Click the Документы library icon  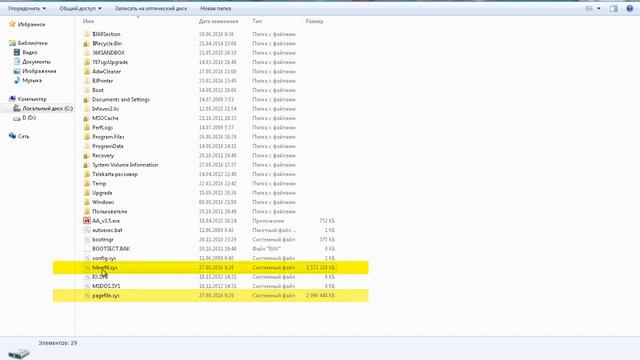click(17, 62)
